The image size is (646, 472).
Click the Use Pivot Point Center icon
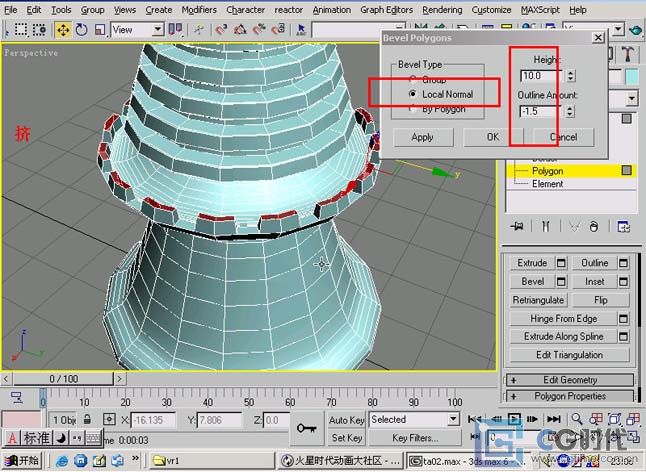[176, 29]
